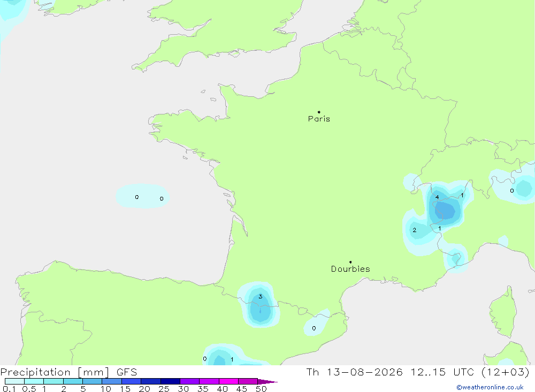Viewport: 535px width, 392px height.
Task: Click the precipitation value 3 over the Pyrenees
Action: tap(261, 296)
